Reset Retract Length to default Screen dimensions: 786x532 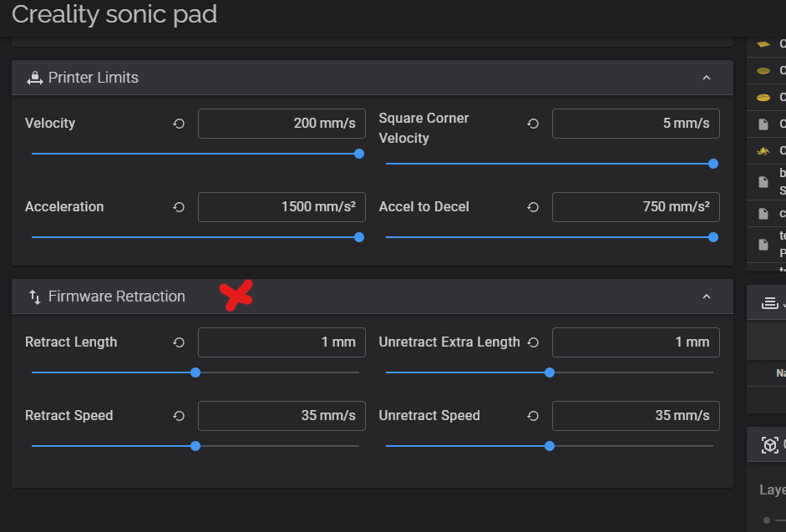coord(179,342)
